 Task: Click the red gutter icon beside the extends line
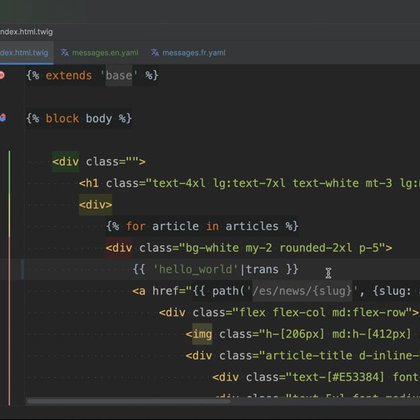tap(2, 75)
